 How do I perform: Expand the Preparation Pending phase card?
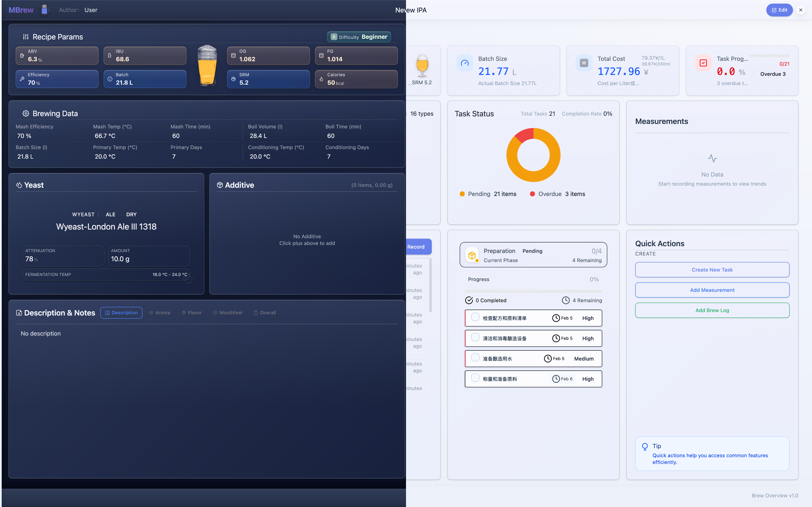[x=533, y=255]
